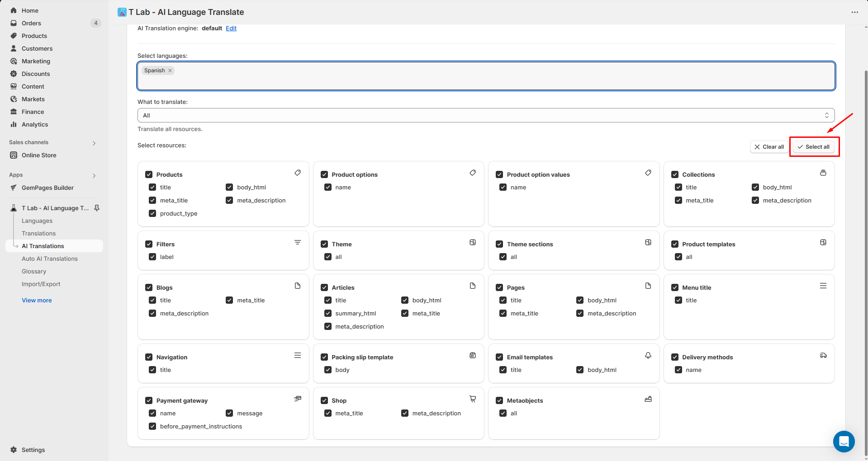Expand the Sales channels section

[94, 142]
